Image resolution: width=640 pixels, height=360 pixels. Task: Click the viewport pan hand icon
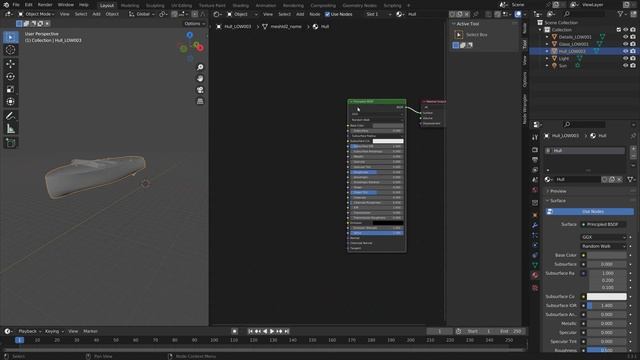[x=200, y=78]
